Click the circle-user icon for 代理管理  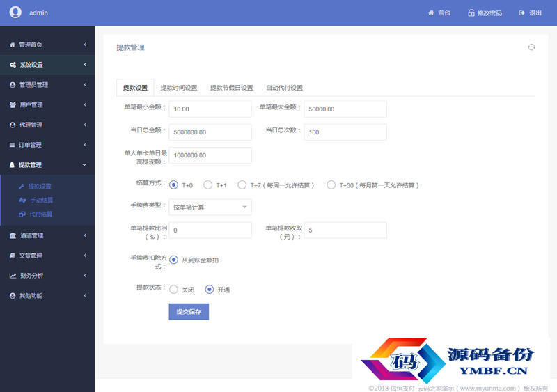point(13,125)
